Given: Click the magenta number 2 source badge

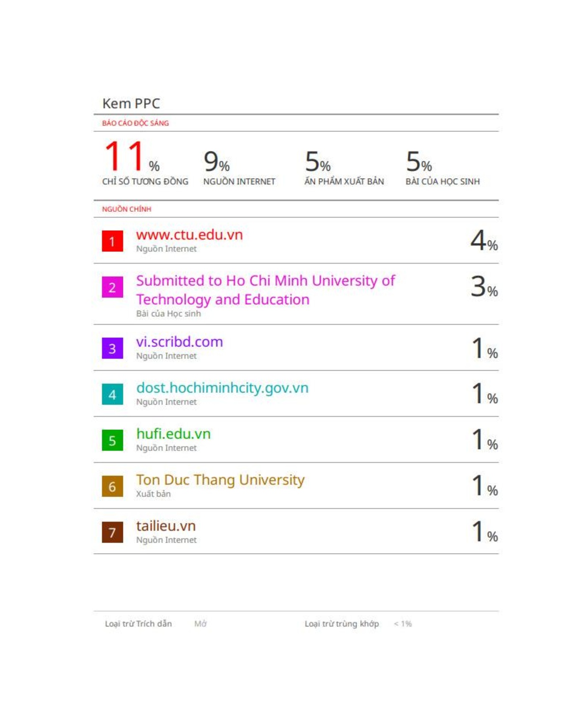Looking at the screenshot, I should point(112,287).
